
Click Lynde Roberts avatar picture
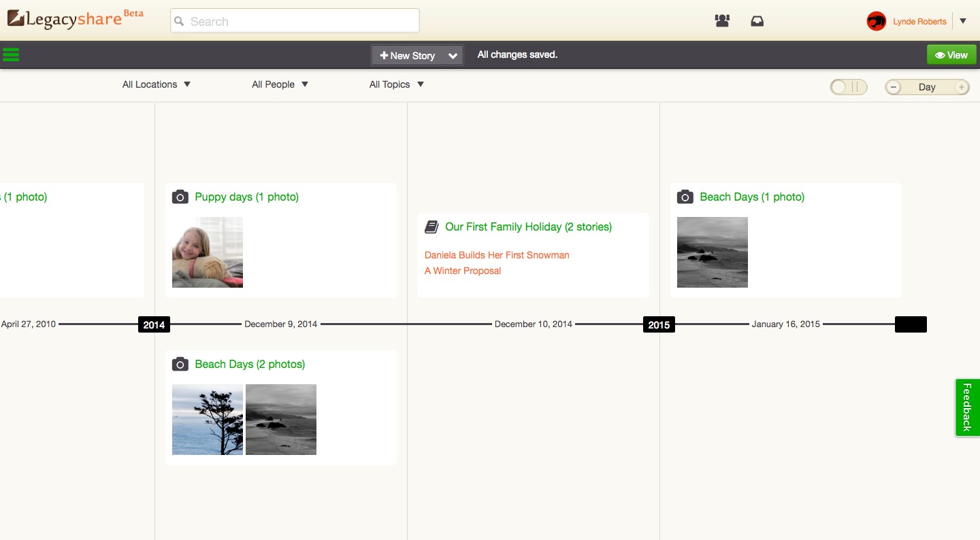876,21
